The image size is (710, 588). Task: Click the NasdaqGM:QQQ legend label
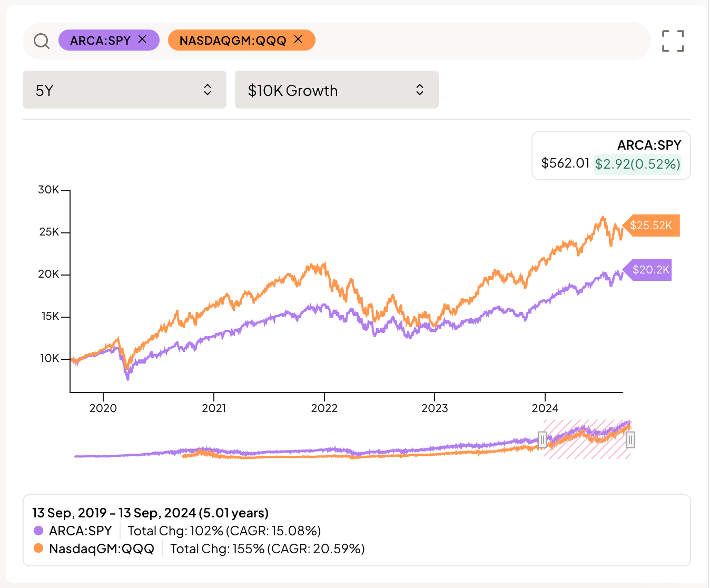[102, 548]
